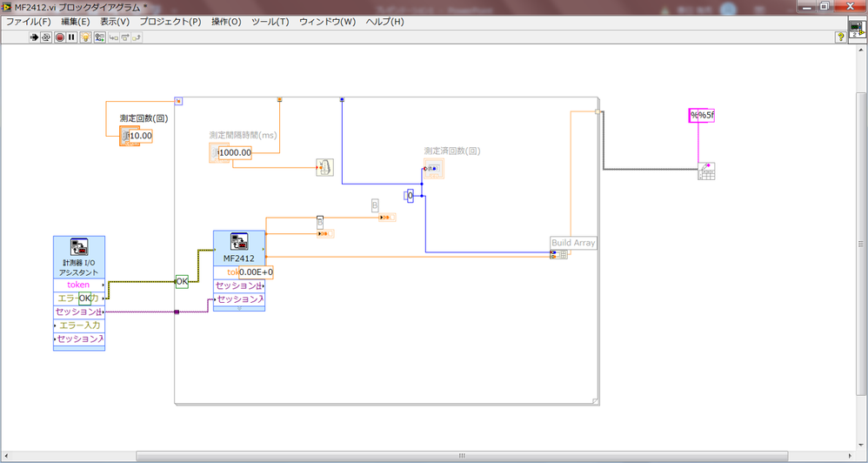Click the 1000.00 interval control value

(236, 153)
